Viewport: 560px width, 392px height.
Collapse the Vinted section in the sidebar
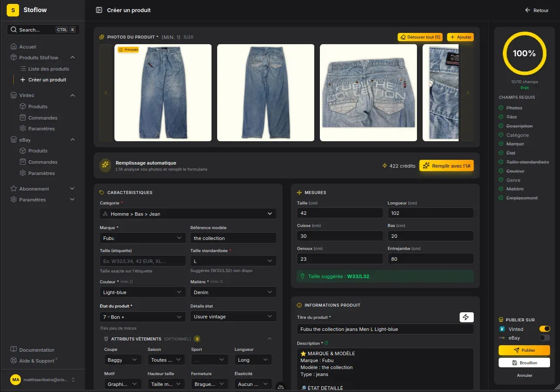tap(73, 95)
